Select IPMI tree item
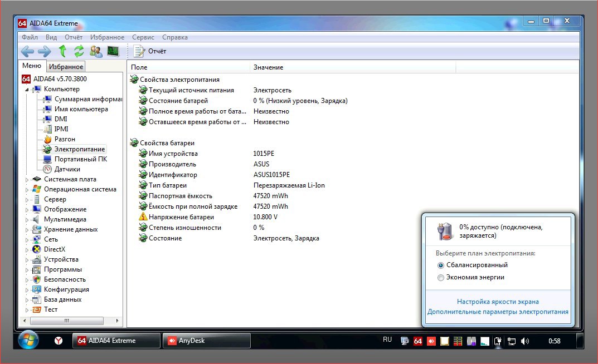The image size is (598, 364). (61, 129)
